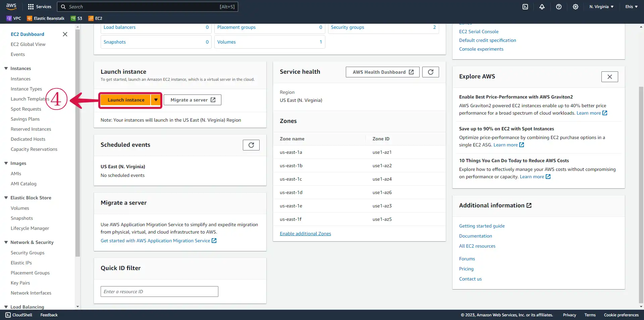The image size is (644, 320).
Task: Collapse the Images sidebar section
Action: point(6,163)
